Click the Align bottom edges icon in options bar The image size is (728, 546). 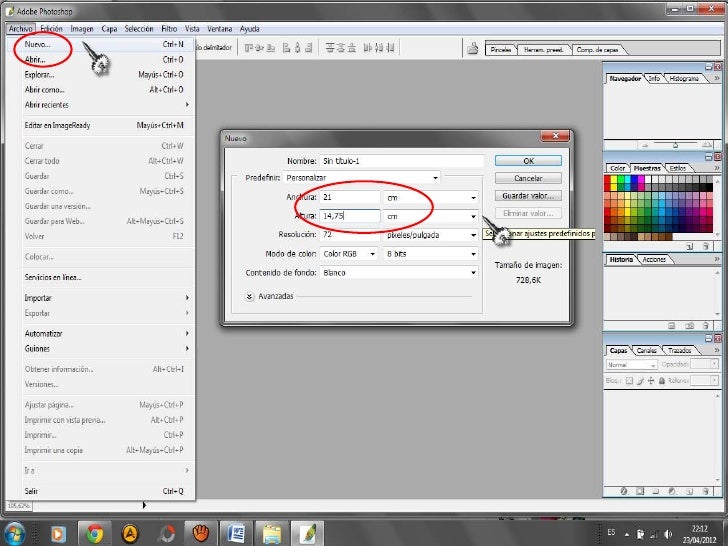271,48
